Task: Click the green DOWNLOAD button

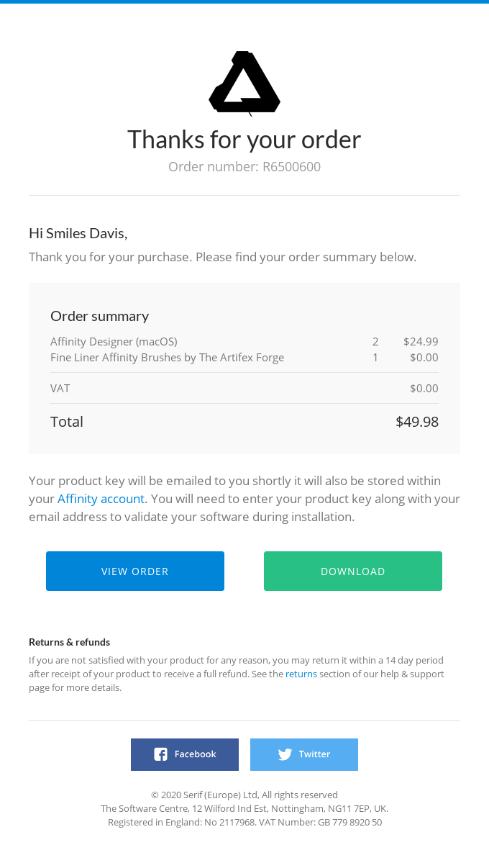Action: [352, 571]
